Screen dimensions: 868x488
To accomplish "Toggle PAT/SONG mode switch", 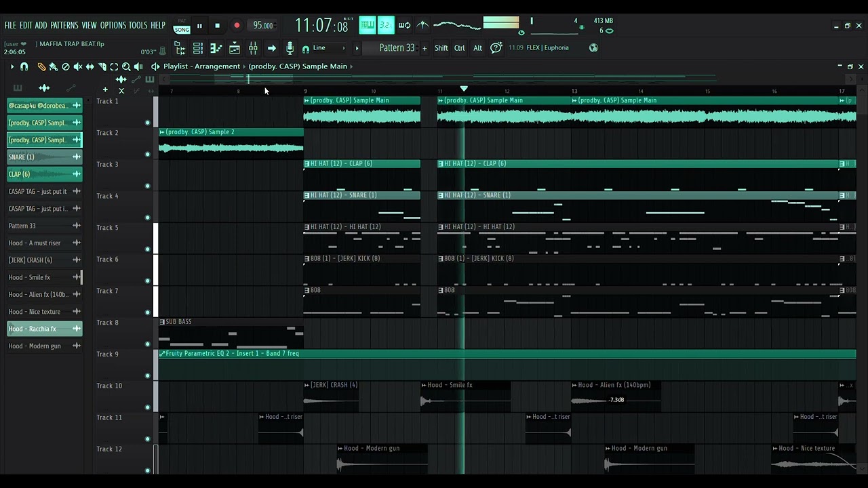I will click(x=182, y=26).
